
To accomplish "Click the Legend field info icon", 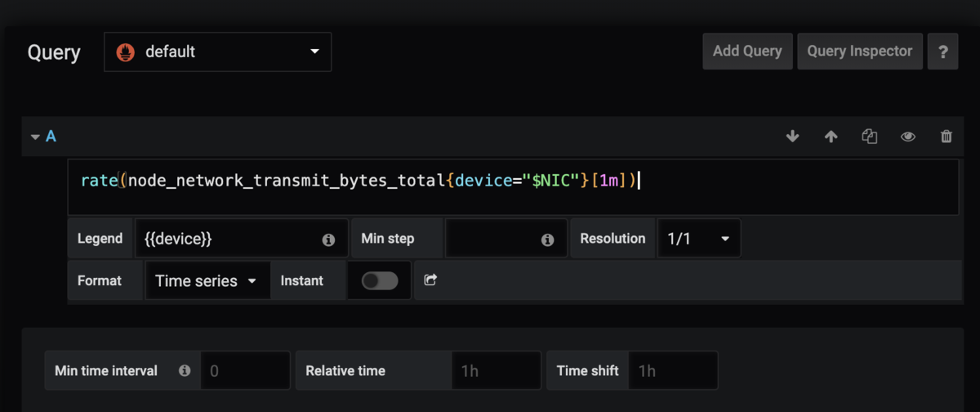I will click(x=328, y=240).
